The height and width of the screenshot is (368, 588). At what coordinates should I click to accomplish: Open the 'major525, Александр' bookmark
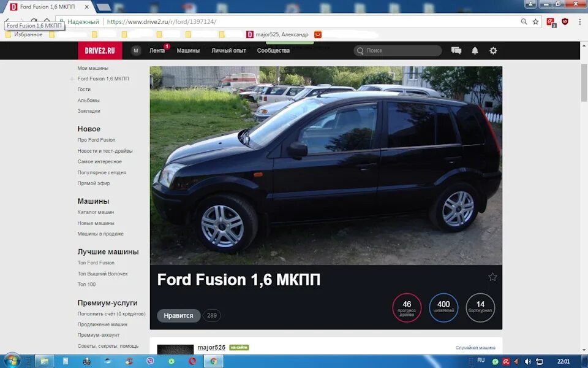click(277, 34)
